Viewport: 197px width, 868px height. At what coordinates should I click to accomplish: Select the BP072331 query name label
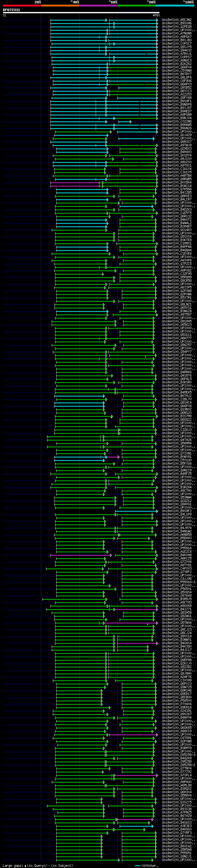pos(11,10)
